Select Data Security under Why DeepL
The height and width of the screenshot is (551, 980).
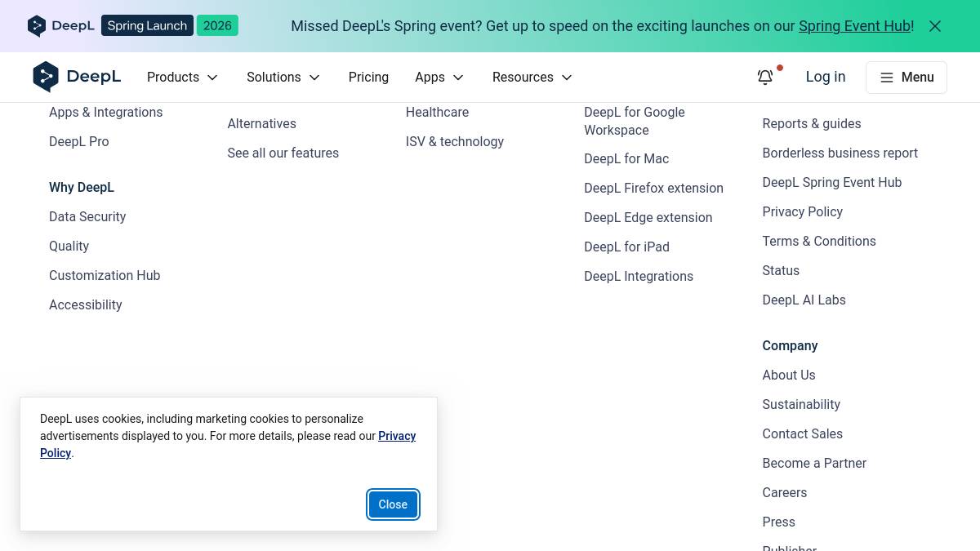[87, 216]
